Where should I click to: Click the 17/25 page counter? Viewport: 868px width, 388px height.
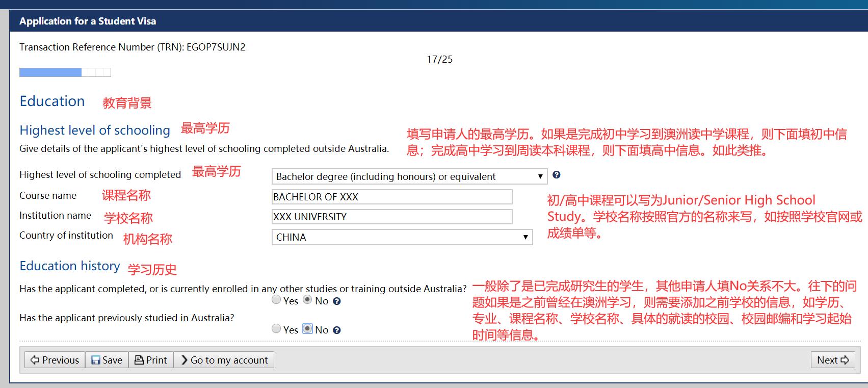pos(440,60)
